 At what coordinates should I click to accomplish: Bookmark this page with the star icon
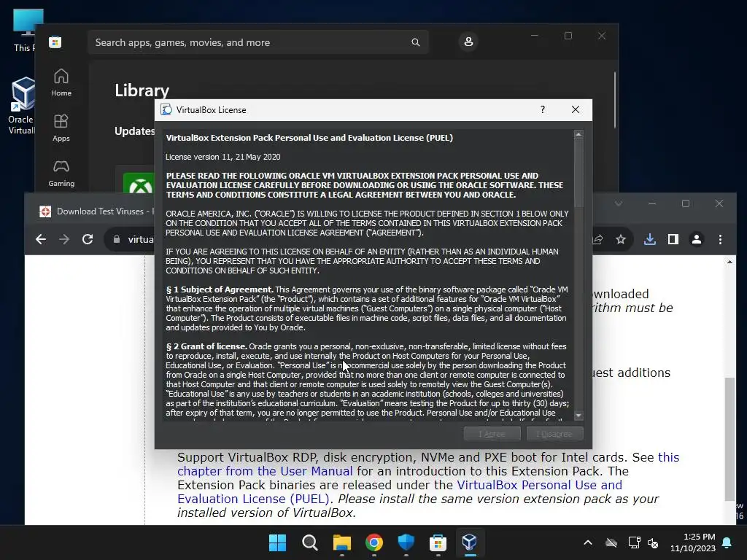621,239
